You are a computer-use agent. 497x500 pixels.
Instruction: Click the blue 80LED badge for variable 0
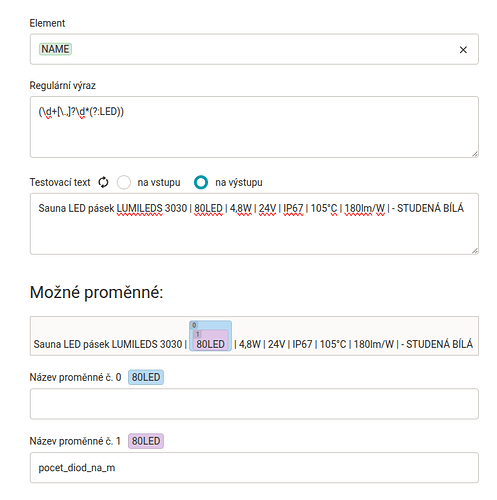(146, 377)
